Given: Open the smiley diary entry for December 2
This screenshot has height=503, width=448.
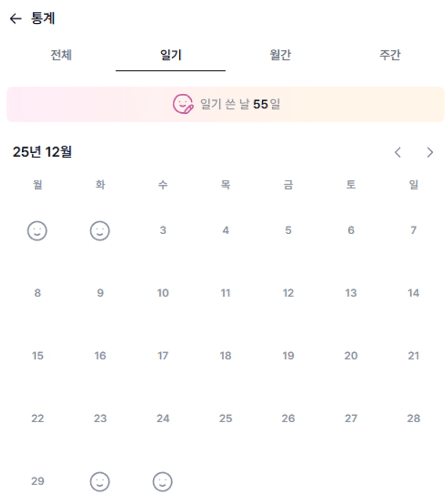Looking at the screenshot, I should click(100, 231).
